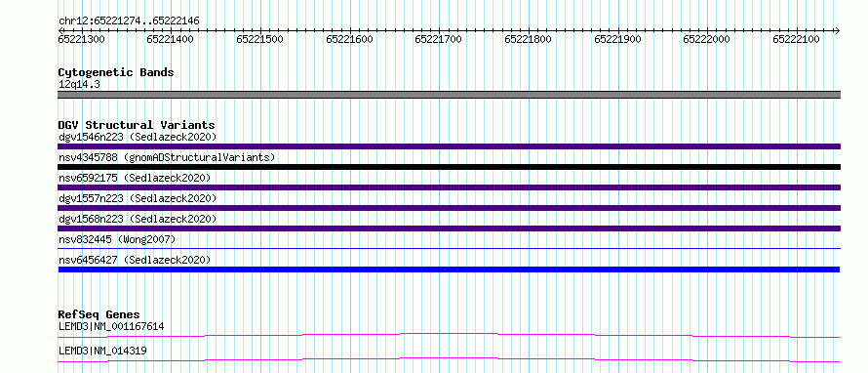Click the thin blue line for nsv832445

(449, 248)
